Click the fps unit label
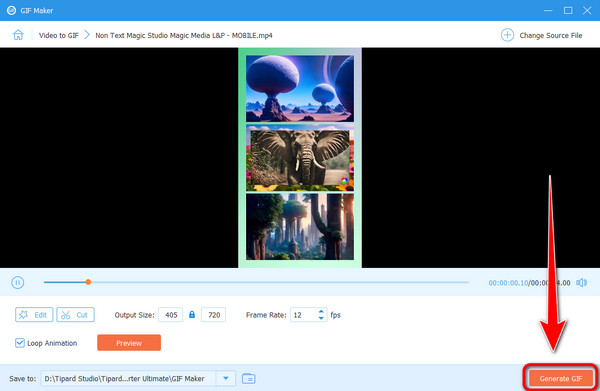 click(x=336, y=315)
